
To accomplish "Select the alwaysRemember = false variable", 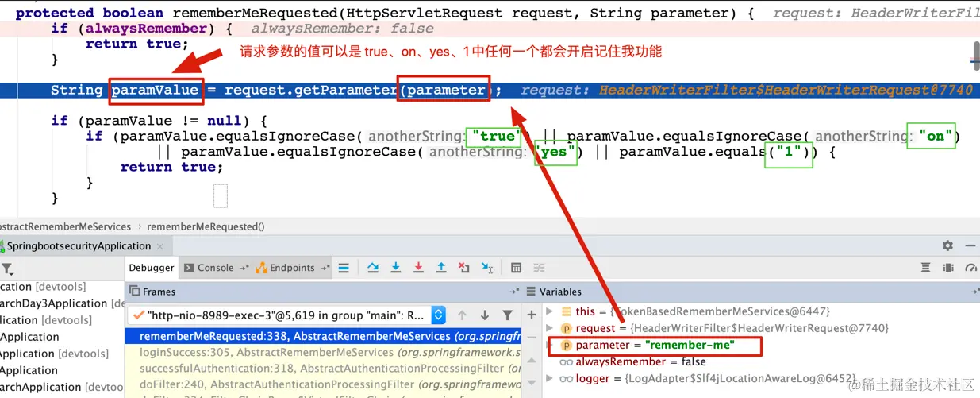I will click(x=632, y=362).
